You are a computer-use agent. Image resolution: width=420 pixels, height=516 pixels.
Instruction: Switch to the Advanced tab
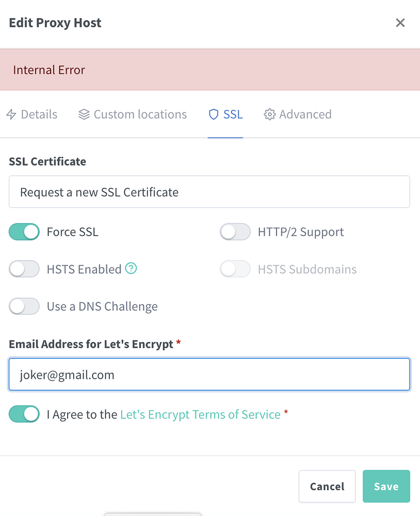point(297,114)
